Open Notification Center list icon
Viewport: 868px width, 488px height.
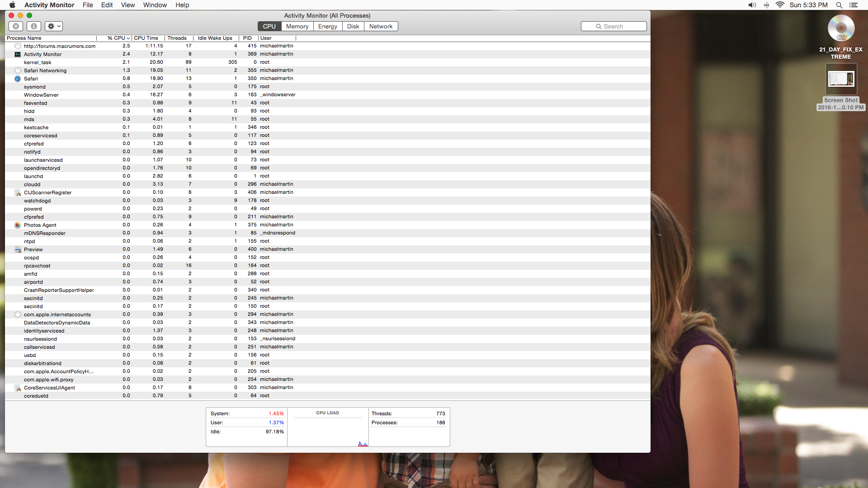pyautogui.click(x=854, y=5)
